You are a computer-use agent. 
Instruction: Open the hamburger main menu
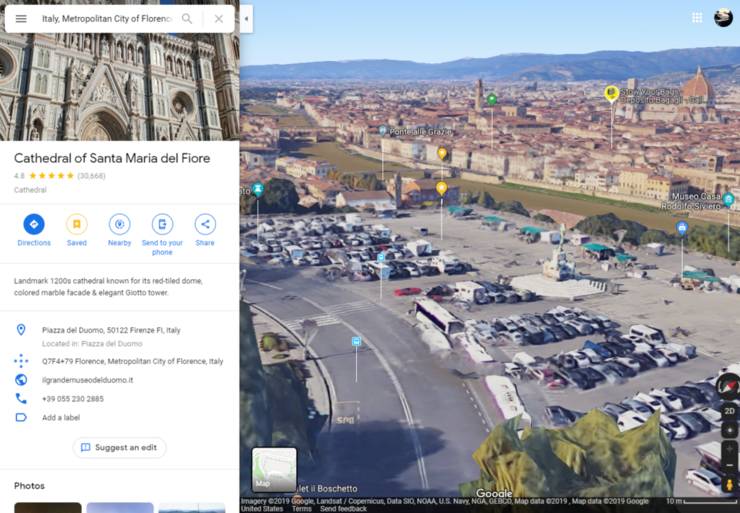(x=21, y=19)
